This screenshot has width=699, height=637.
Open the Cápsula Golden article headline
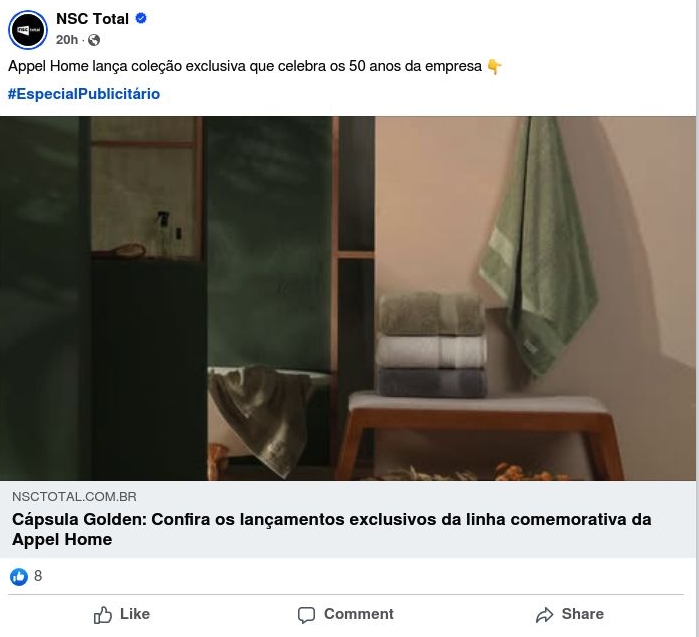point(332,529)
